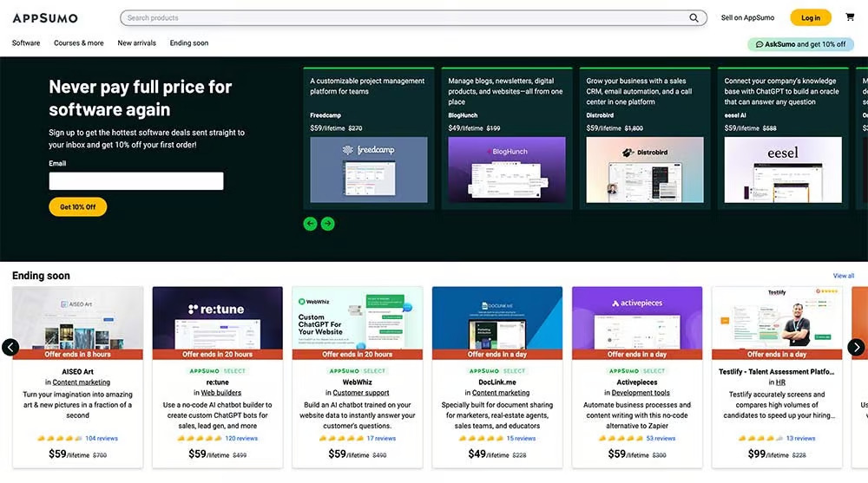This screenshot has height=483, width=868.
Task: Open 17 reviews for WebWhiz
Action: coord(381,438)
